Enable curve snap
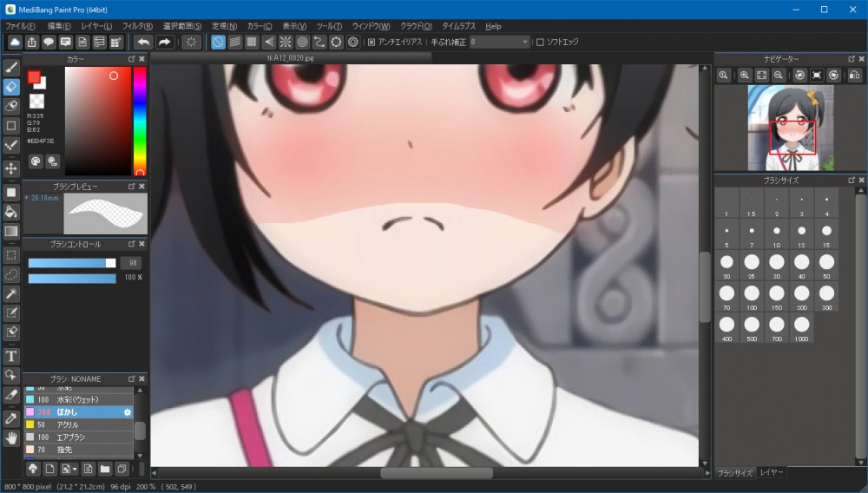The width and height of the screenshot is (868, 493). [x=319, y=42]
